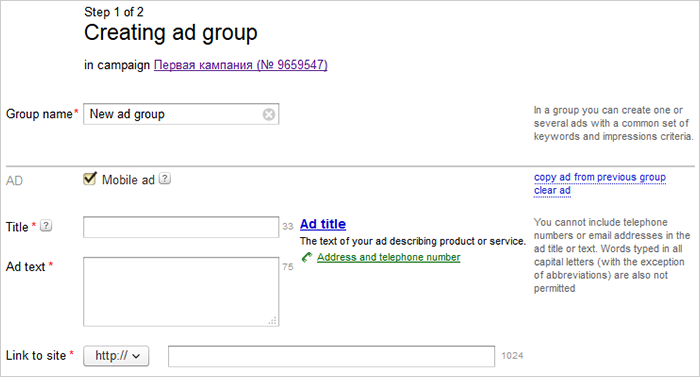This screenshot has width=700, height=377.
Task: Focus the Group name input field
Action: click(181, 114)
